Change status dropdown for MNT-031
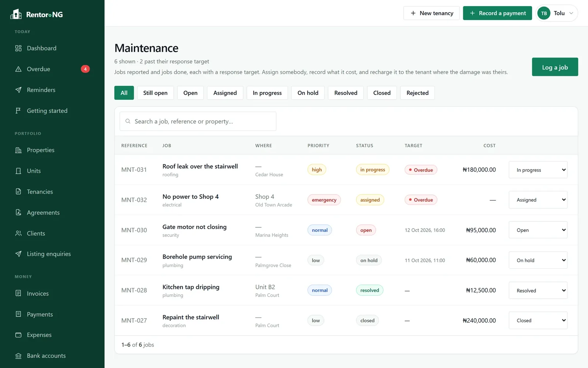 point(538,170)
